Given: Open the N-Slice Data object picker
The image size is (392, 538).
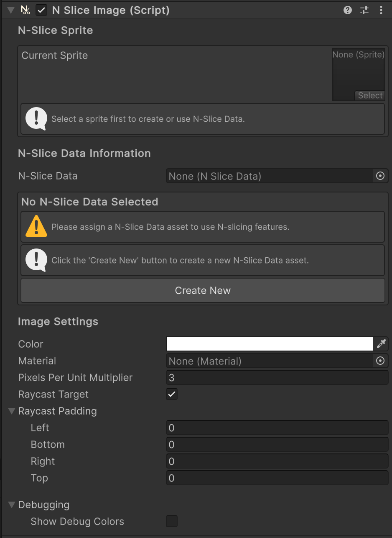Looking at the screenshot, I should (x=380, y=176).
